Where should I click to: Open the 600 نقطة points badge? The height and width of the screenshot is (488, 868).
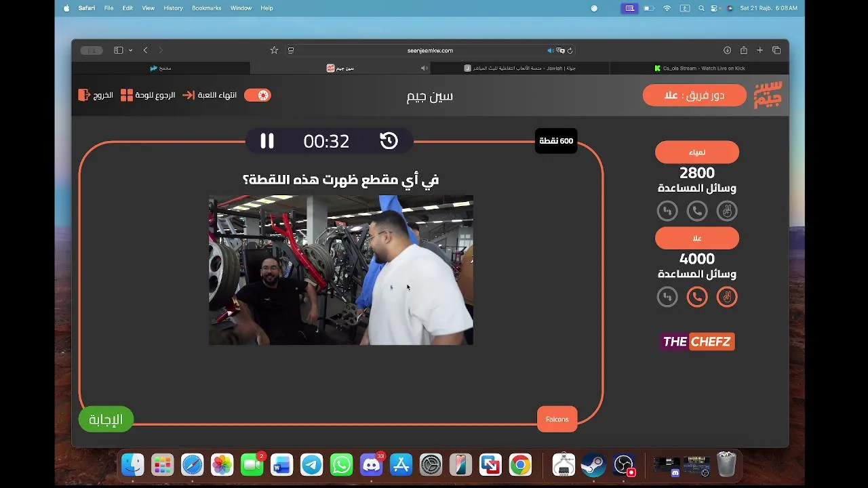point(556,141)
